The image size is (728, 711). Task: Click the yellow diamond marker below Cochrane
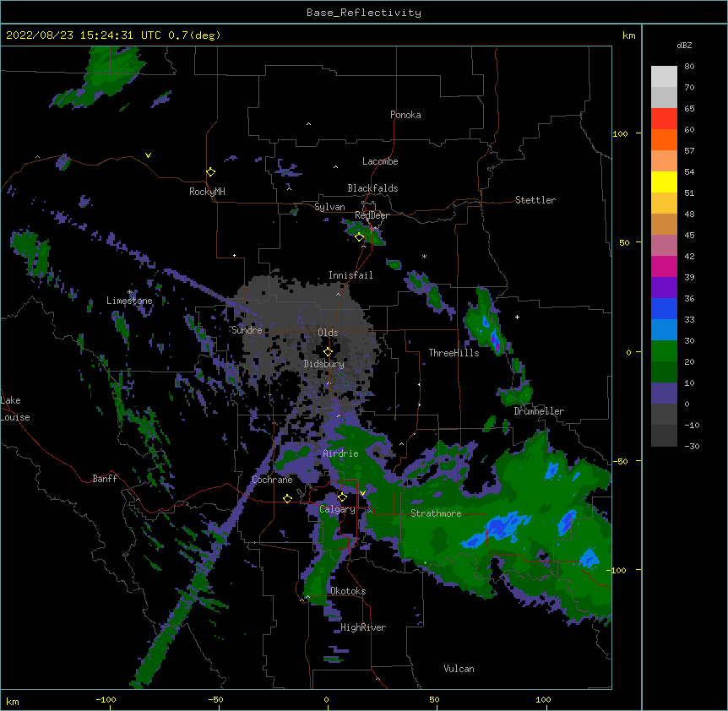click(287, 498)
